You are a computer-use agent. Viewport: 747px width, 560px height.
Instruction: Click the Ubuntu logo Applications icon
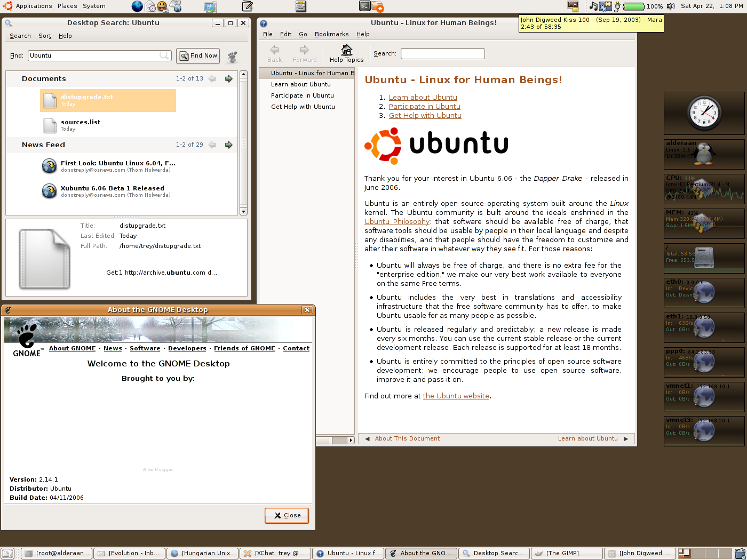pos(8,6)
